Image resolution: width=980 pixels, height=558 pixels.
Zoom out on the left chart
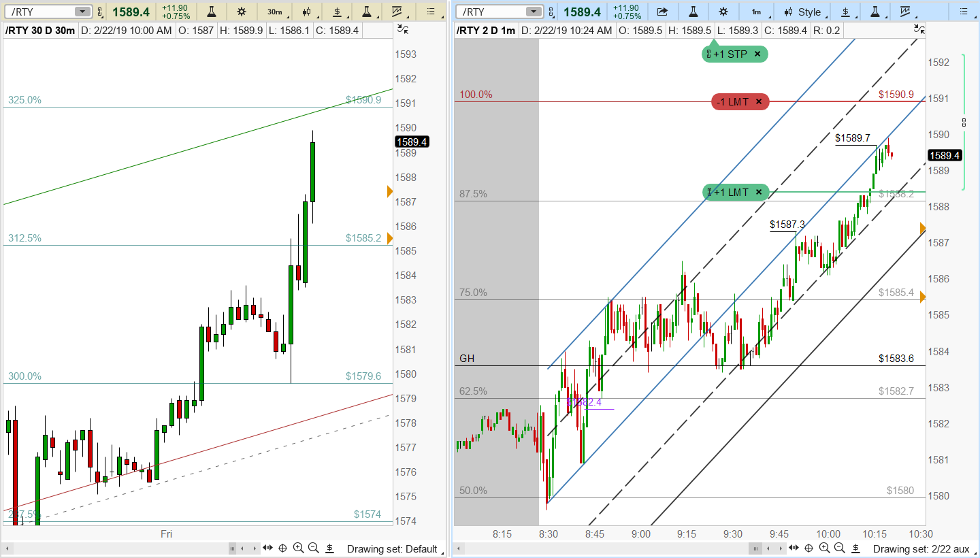click(314, 548)
